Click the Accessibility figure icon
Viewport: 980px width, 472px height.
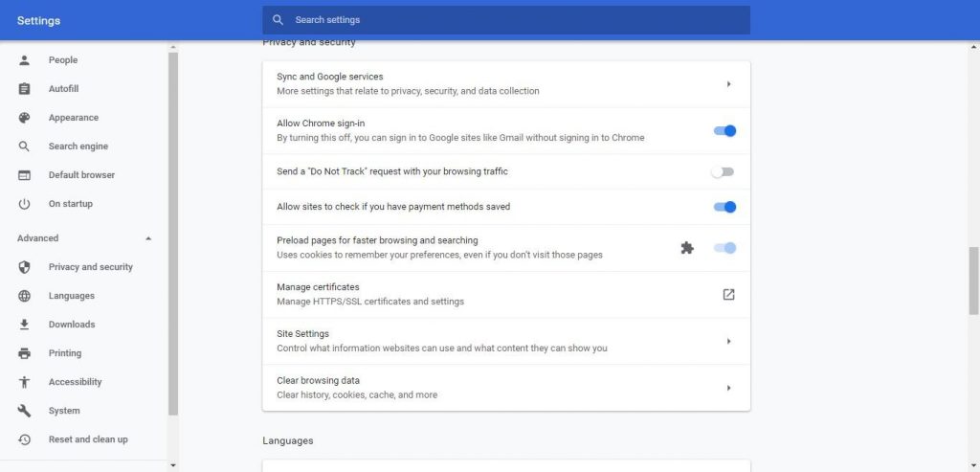pos(24,382)
